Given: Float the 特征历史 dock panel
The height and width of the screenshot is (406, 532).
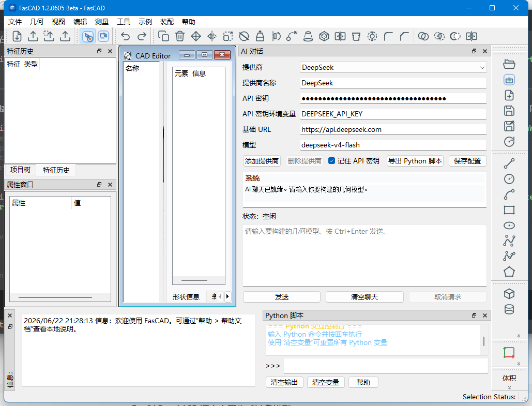Looking at the screenshot, I should [99, 51].
